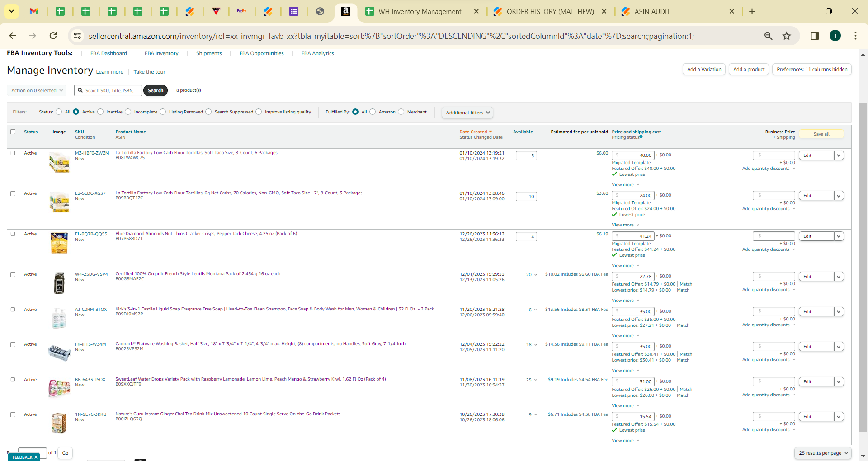Viewport: 868px width, 461px height.
Task: Click the zoom magnifier icon in the address bar
Action: pyautogui.click(x=768, y=36)
